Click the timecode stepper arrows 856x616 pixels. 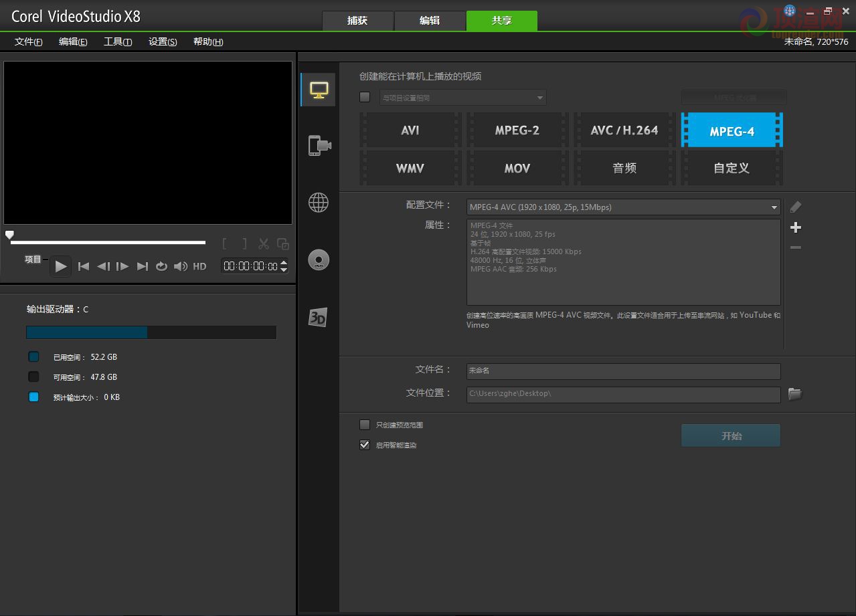point(284,266)
